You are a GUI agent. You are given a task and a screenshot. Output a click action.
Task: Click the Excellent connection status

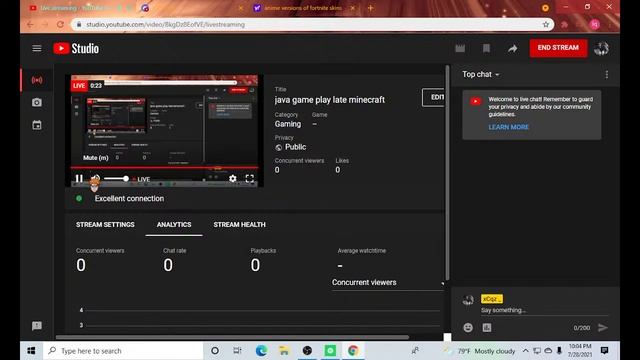(x=129, y=198)
